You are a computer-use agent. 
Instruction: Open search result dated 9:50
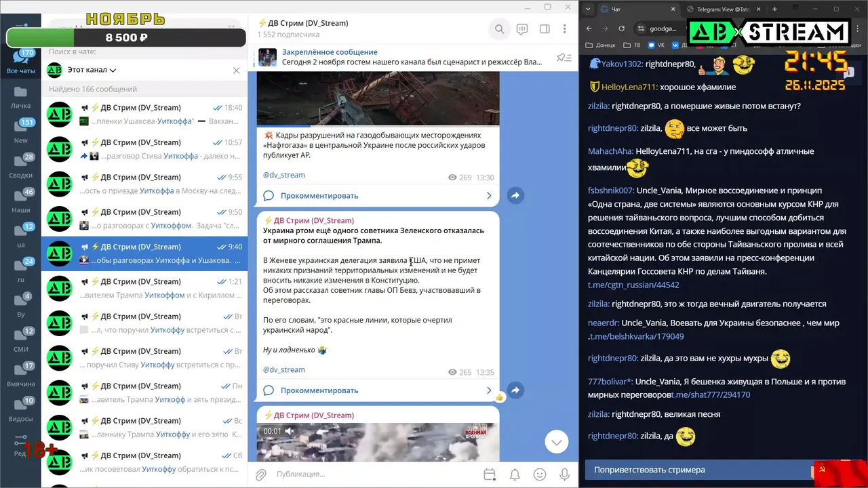point(144,218)
